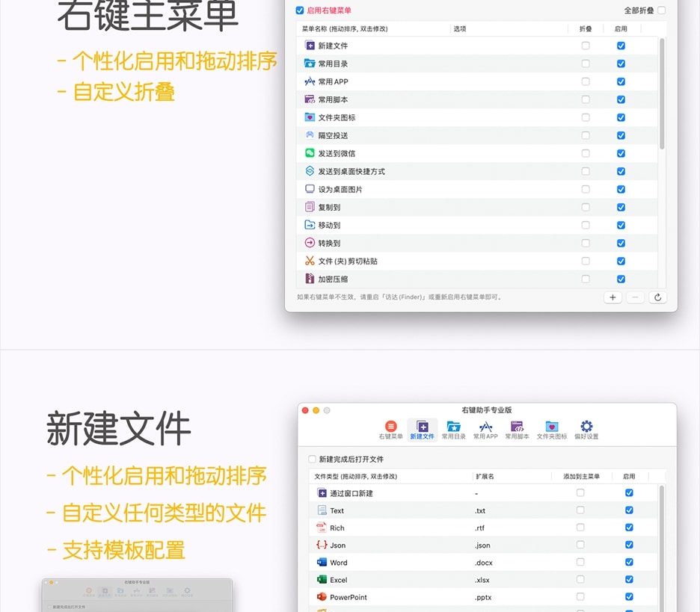The height and width of the screenshot is (612, 700).
Task: Open the 文件夹图标 toolbar tab
Action: pyautogui.click(x=552, y=430)
